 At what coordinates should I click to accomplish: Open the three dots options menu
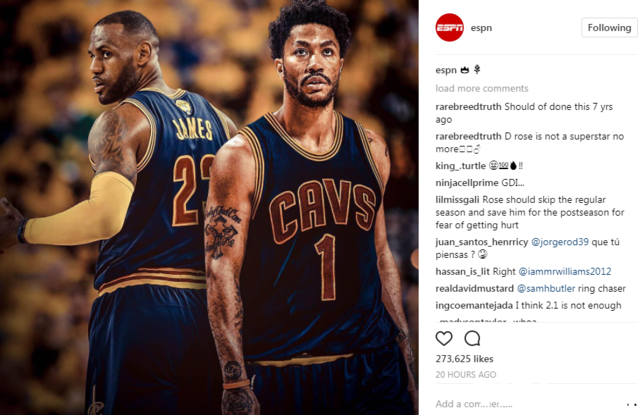[x=631, y=404]
